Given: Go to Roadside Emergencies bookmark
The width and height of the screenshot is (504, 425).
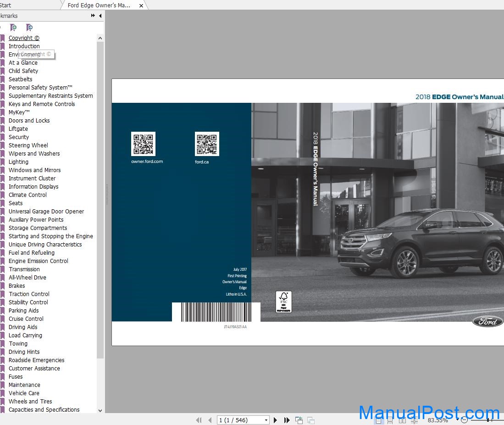Looking at the screenshot, I should pos(37,360).
